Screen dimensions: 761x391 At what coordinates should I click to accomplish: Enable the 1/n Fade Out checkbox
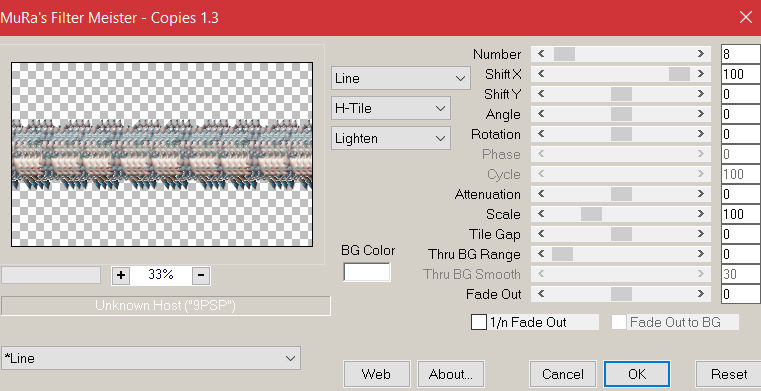pos(479,322)
